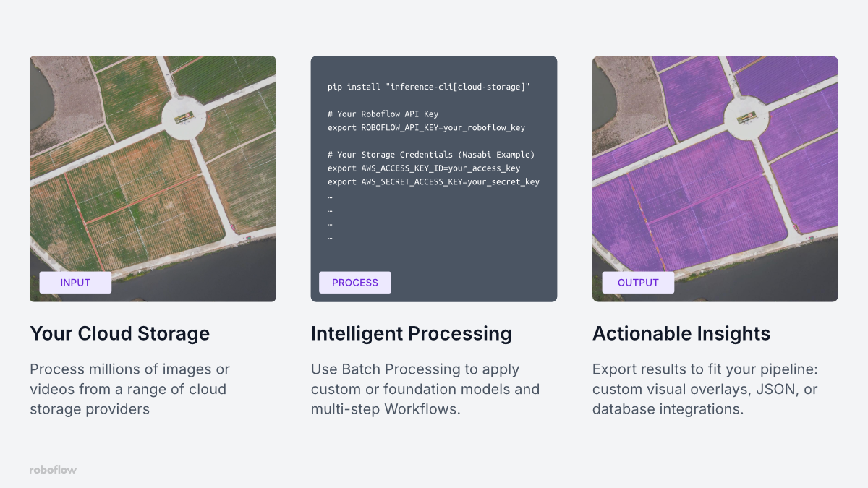Viewport: 868px width, 488px height.
Task: Click the Wasabi Example storage credentials comment
Action: pos(430,155)
